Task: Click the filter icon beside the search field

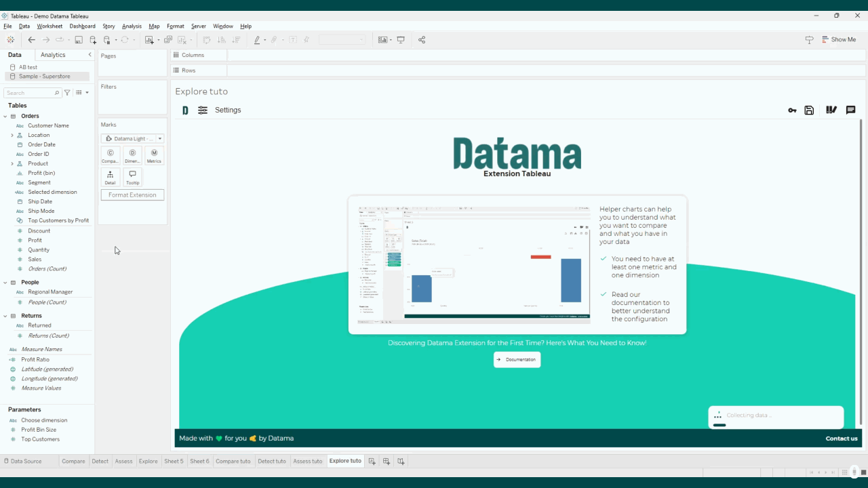Action: [x=67, y=93]
